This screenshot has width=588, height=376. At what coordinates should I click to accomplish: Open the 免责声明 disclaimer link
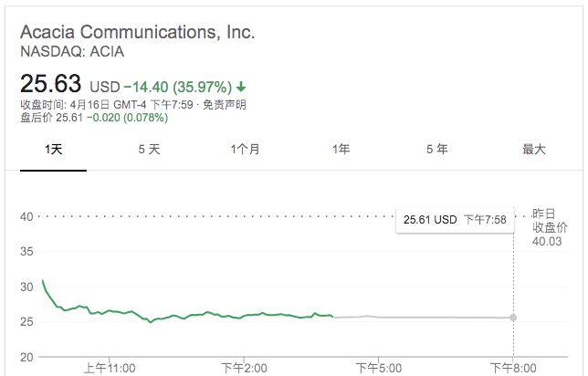pos(225,105)
